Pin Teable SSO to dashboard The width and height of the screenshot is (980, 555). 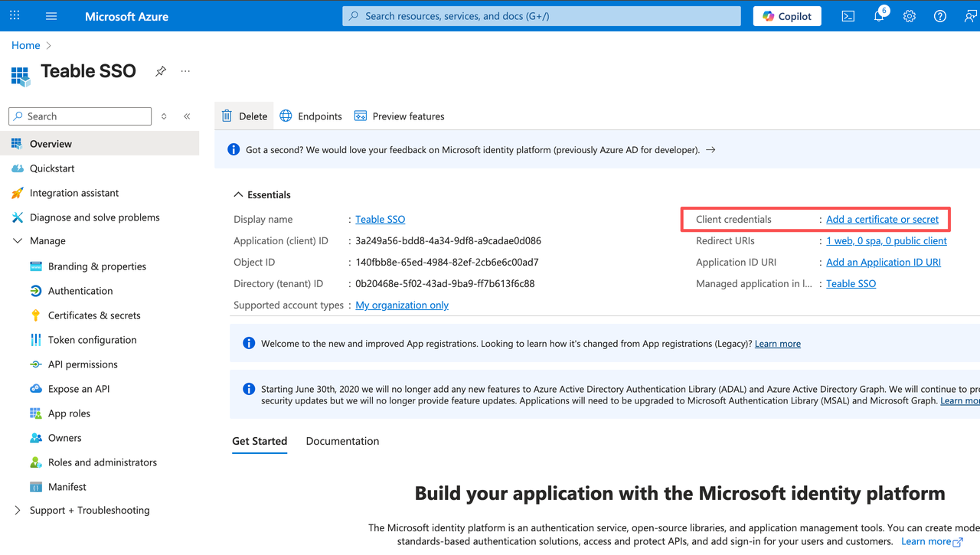(x=161, y=71)
